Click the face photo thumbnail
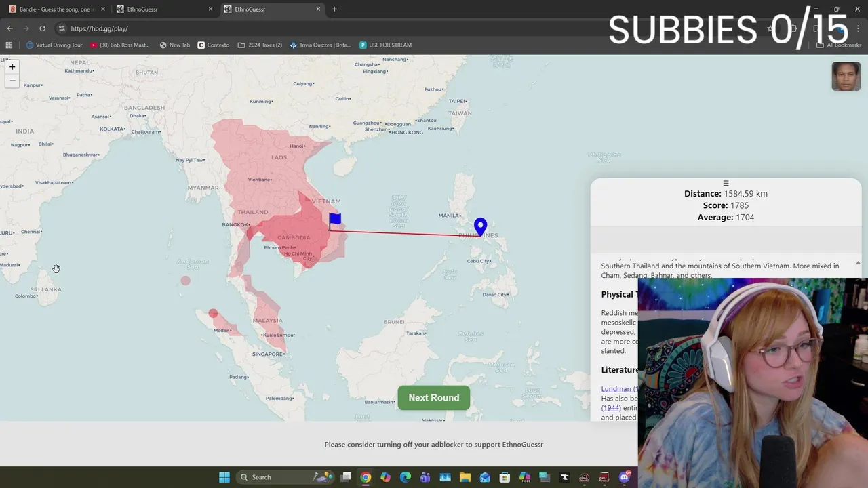Screen dimensions: 868x488 (x=846, y=76)
